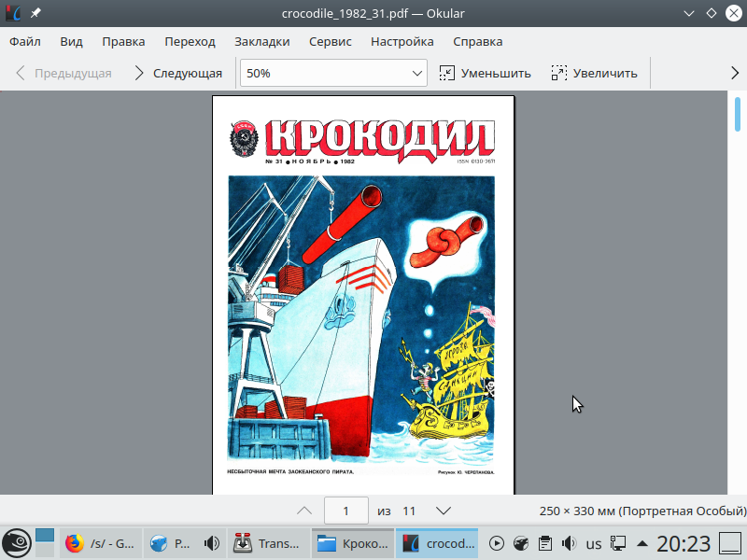Viewport: 747px width, 560px height.
Task: Click Уменьшить to zoom out
Action: (x=485, y=73)
